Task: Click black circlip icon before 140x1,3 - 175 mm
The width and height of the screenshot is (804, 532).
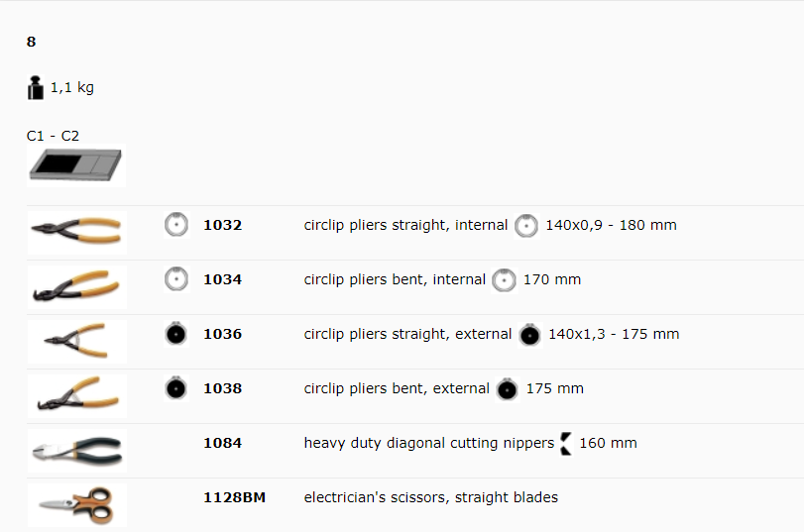Action: [x=529, y=335]
